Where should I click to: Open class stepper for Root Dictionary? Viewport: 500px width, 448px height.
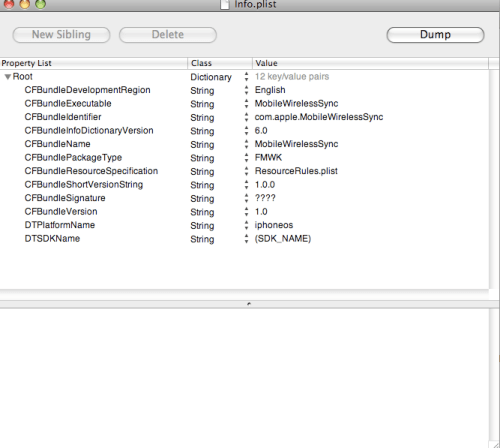click(x=246, y=77)
